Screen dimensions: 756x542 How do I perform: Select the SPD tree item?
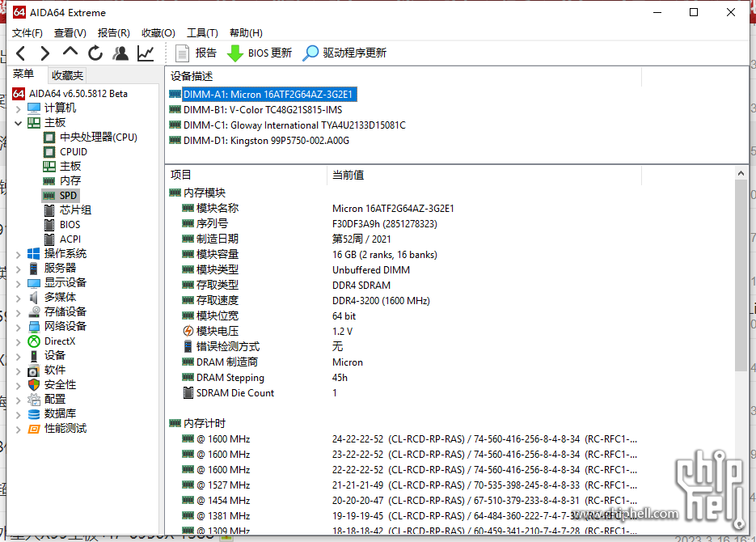pyautogui.click(x=68, y=195)
